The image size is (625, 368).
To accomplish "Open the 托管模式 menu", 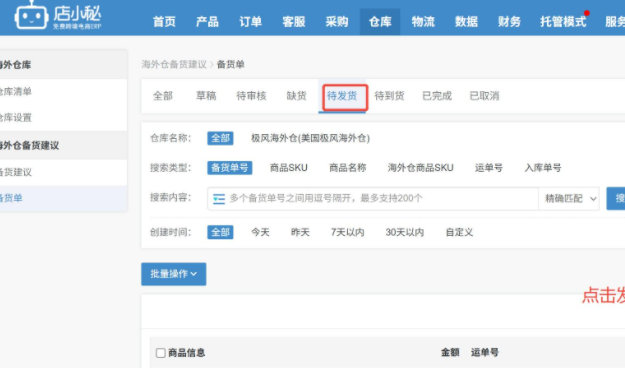I will tap(563, 22).
